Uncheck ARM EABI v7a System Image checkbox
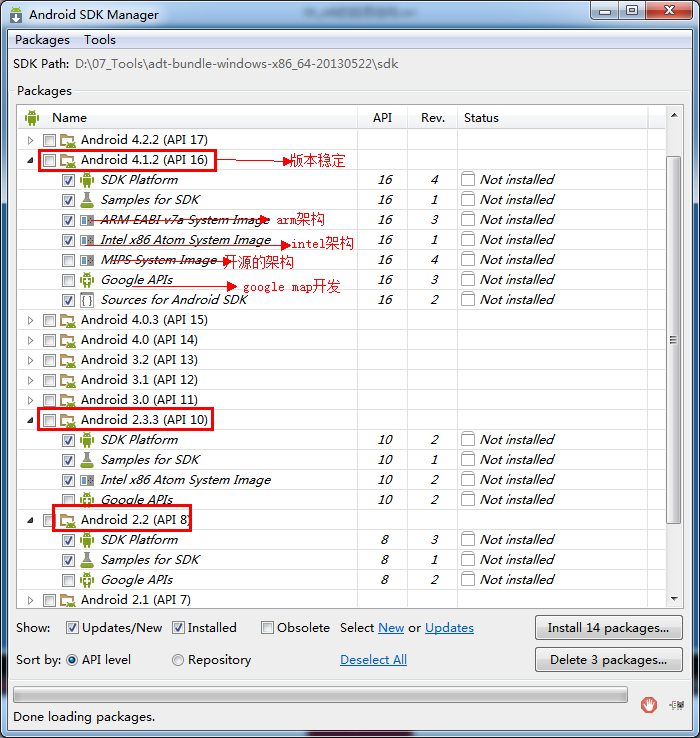The image size is (700, 738). pyautogui.click(x=68, y=220)
